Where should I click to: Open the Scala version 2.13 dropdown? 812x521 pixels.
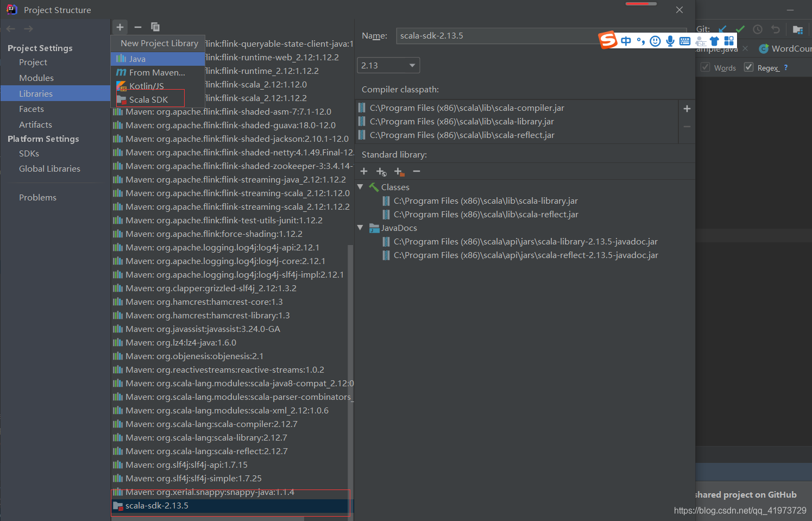tap(388, 65)
